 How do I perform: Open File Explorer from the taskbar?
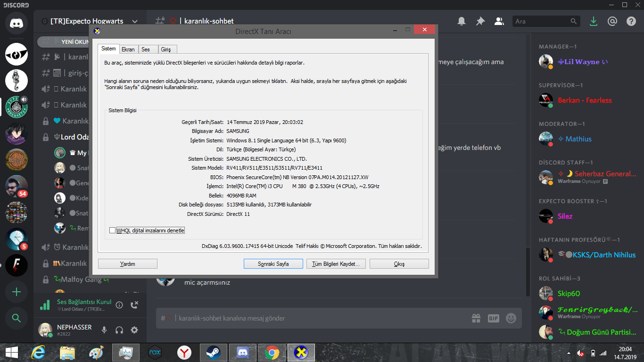click(67, 353)
